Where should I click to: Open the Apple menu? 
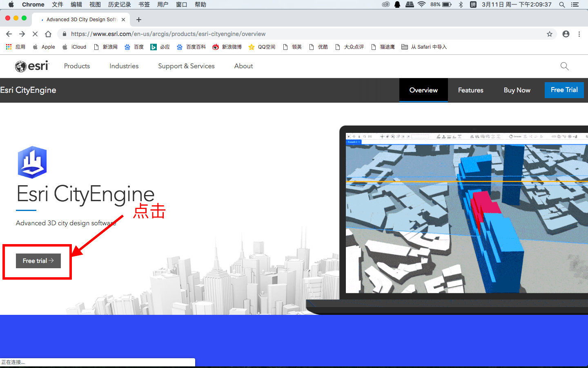pos(11,4)
